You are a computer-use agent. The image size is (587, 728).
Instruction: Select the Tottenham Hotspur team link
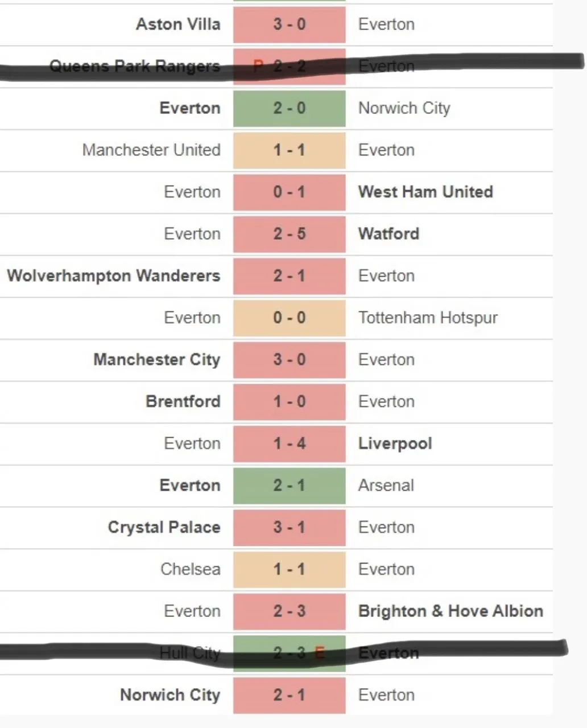(x=428, y=318)
